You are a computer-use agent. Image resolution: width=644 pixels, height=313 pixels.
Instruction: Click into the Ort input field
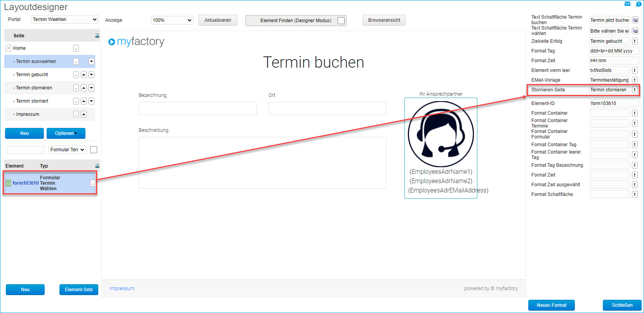(327, 108)
